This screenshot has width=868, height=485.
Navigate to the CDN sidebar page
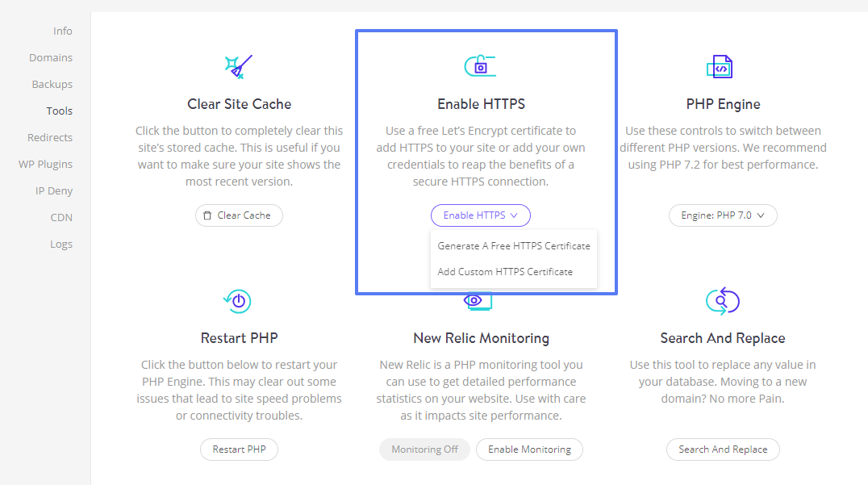pyautogui.click(x=61, y=218)
